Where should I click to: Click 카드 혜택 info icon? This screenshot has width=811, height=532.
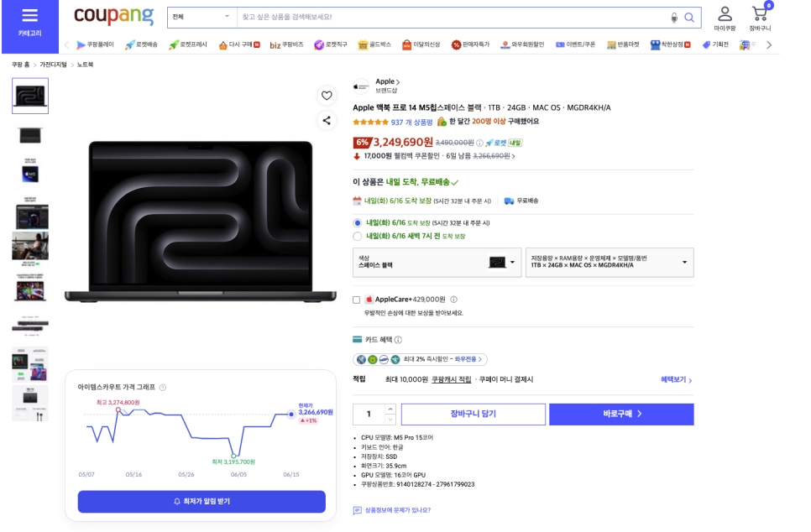click(398, 340)
